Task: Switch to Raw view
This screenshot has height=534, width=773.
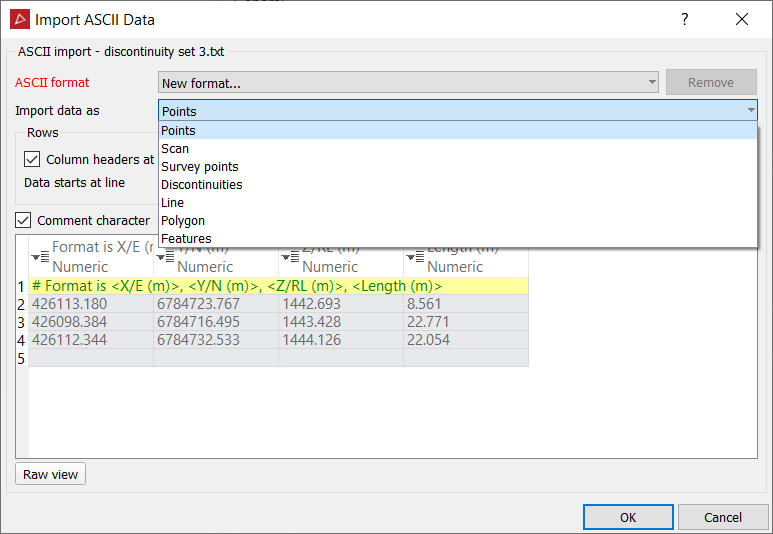Action: click(51, 474)
